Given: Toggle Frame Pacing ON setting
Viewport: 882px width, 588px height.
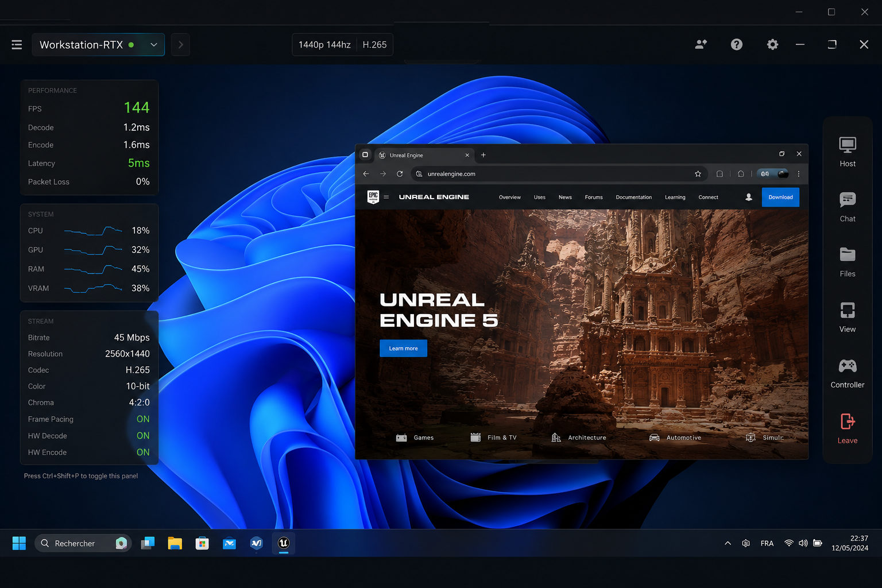Looking at the screenshot, I should 143,419.
